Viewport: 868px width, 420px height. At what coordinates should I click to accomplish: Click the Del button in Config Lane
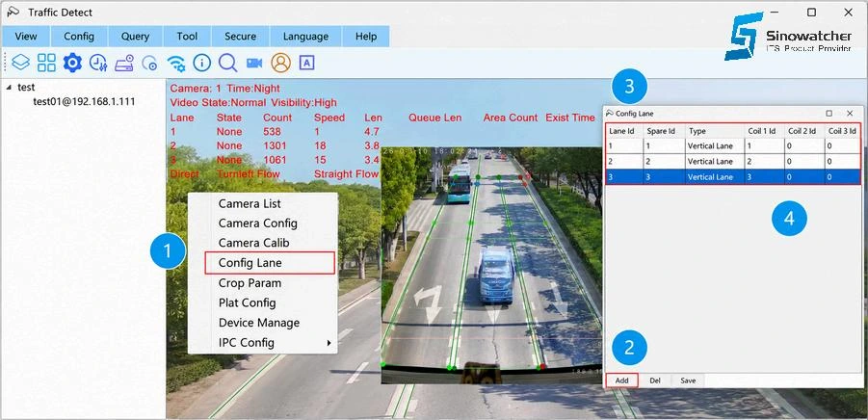click(655, 381)
